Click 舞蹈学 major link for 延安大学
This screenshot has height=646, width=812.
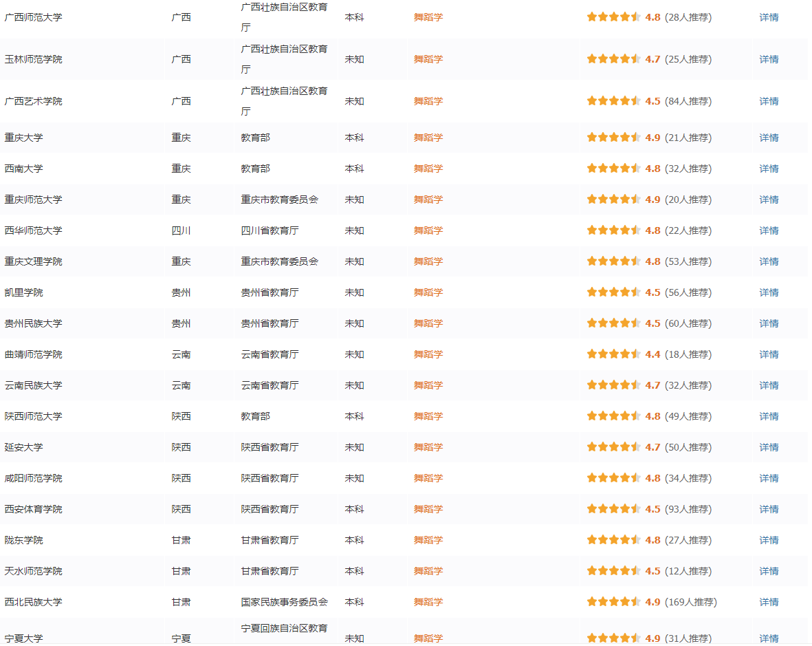point(428,447)
